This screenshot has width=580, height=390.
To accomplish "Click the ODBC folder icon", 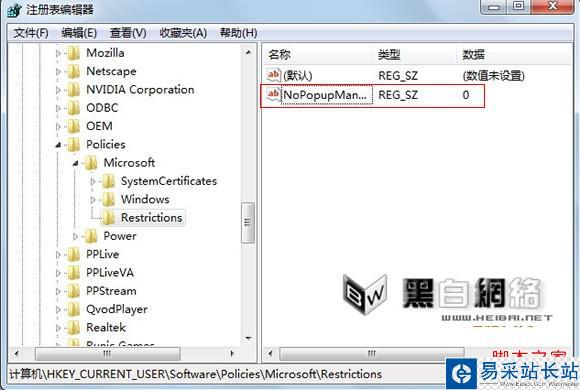I will tap(74, 108).
